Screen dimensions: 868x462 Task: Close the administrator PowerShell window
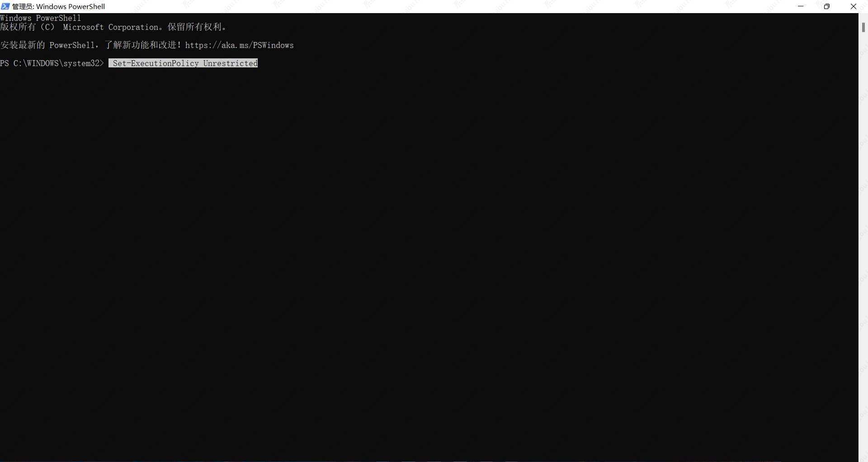tap(854, 6)
